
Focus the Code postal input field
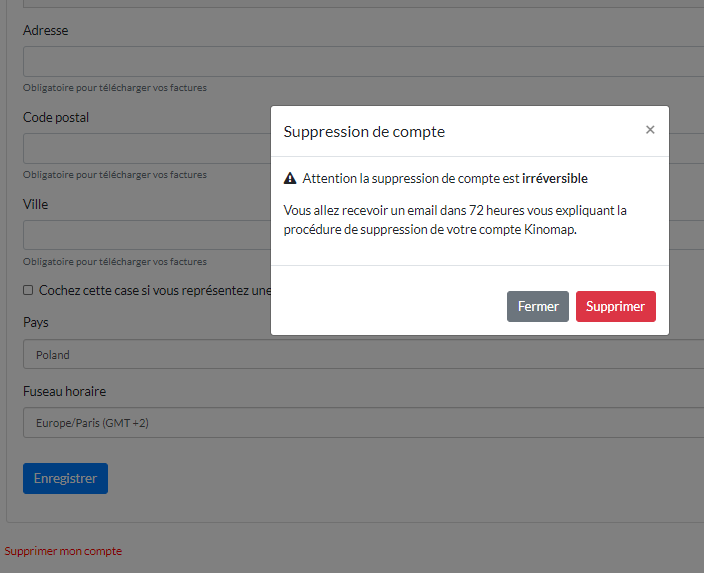pyautogui.click(x=147, y=148)
